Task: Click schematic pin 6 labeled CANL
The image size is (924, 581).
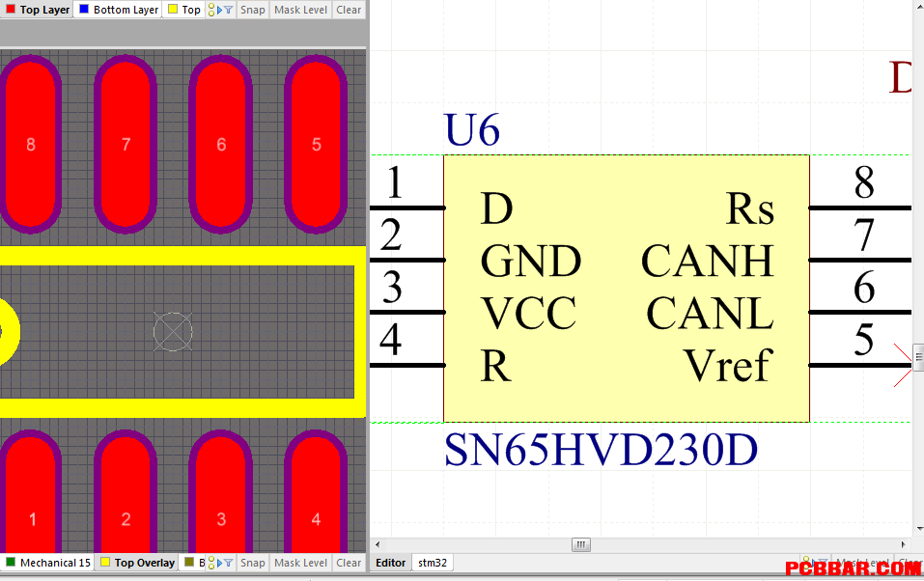Action: pyautogui.click(x=859, y=313)
